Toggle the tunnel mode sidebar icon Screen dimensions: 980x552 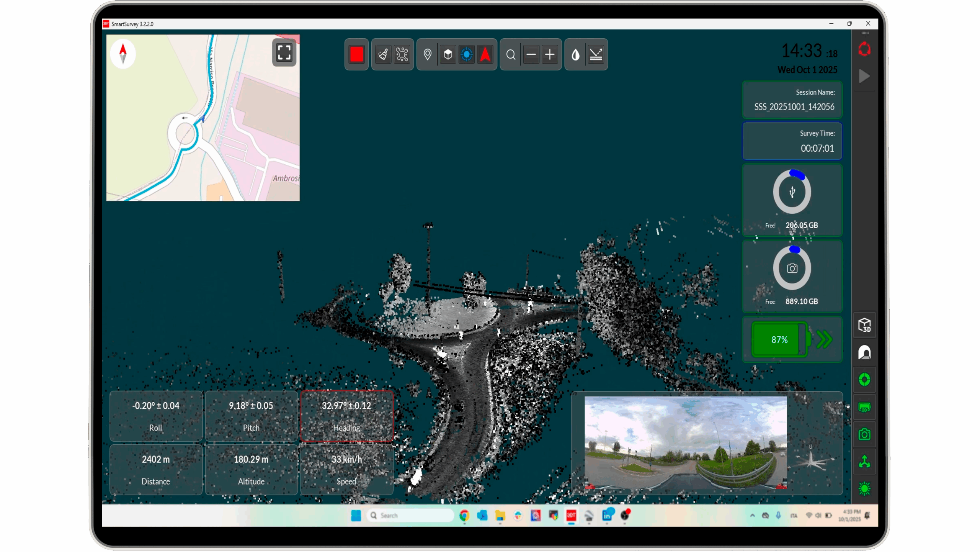pyautogui.click(x=864, y=352)
